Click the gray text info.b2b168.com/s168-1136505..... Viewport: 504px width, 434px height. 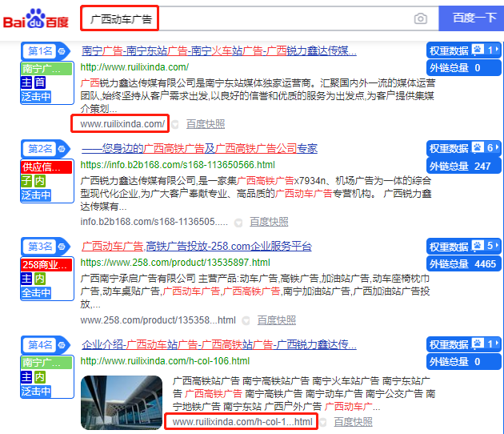154,222
